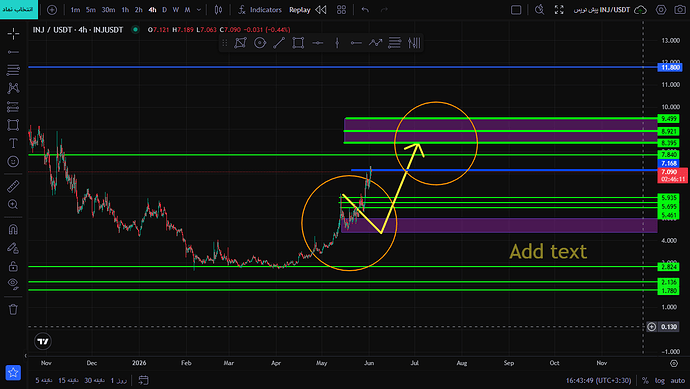Image resolution: width=690 pixels, height=389 pixels.
Task: Click the 11.800 blue price label
Action: point(670,67)
